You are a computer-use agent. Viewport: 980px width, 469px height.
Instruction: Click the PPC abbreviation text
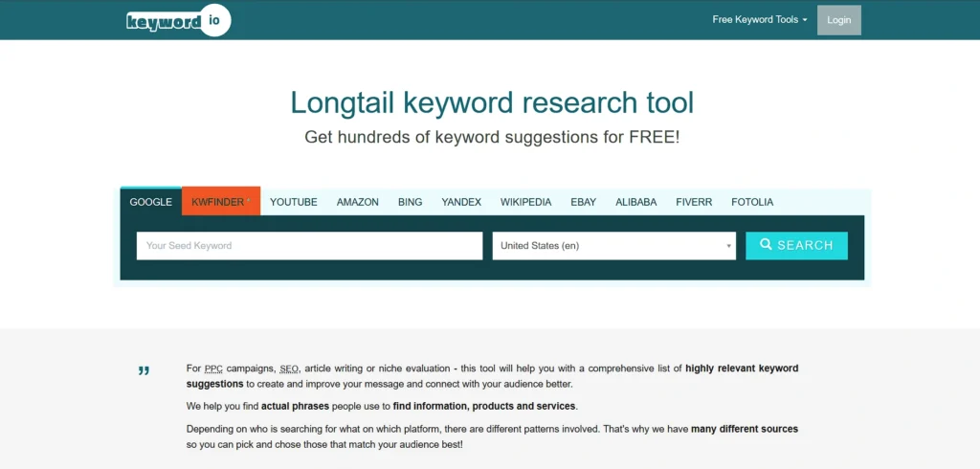(213, 368)
